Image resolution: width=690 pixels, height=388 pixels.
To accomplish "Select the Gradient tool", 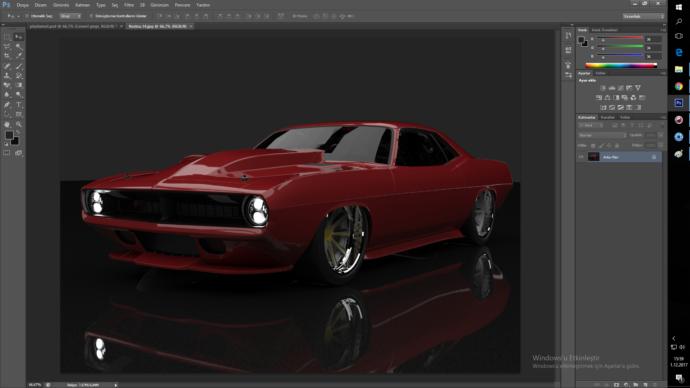I will [18, 85].
